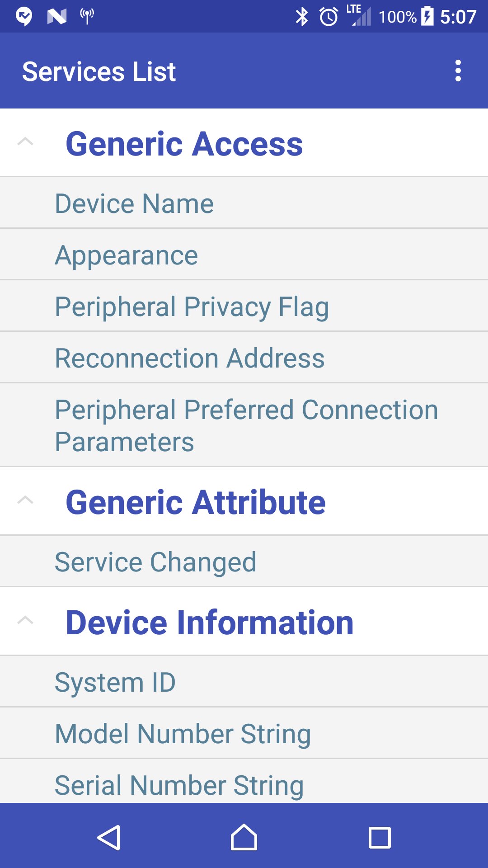Open Peripheral Privacy Flag item
This screenshot has height=868, width=488.
coord(192,307)
